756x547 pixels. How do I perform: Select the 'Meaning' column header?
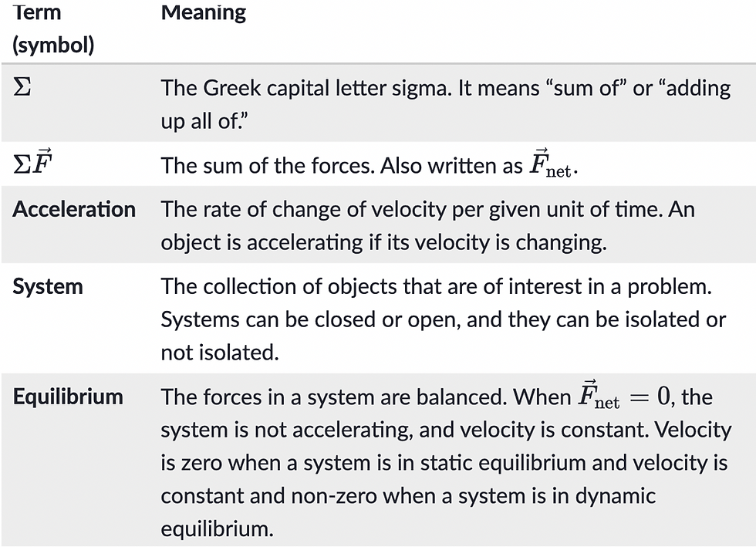tap(204, 12)
